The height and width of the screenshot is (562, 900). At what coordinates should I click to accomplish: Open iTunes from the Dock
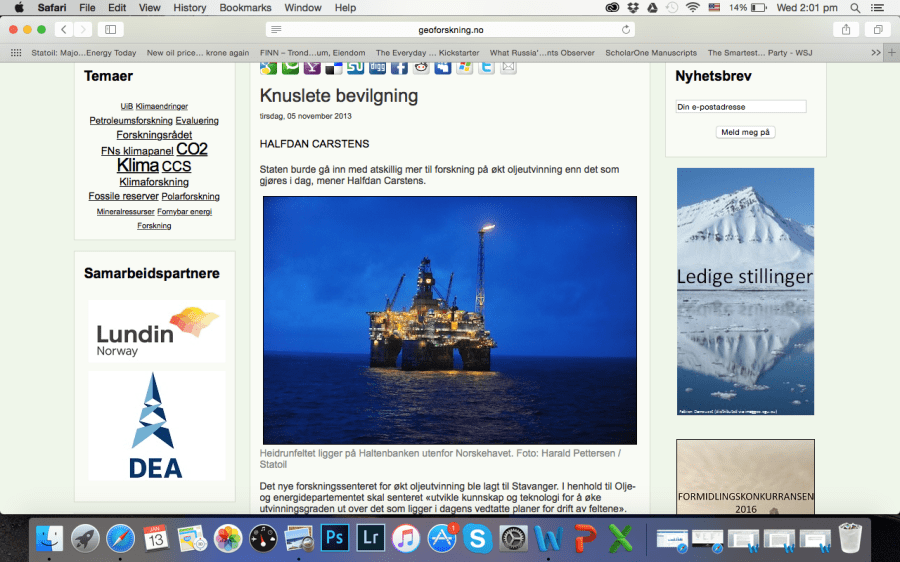coord(406,538)
